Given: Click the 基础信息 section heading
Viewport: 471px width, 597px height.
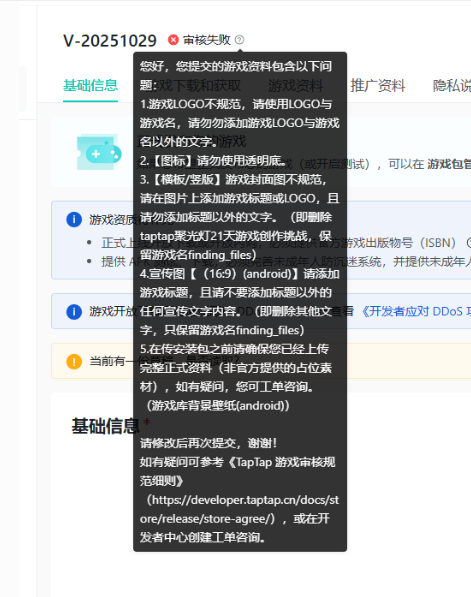Looking at the screenshot, I should pyautogui.click(x=105, y=426).
